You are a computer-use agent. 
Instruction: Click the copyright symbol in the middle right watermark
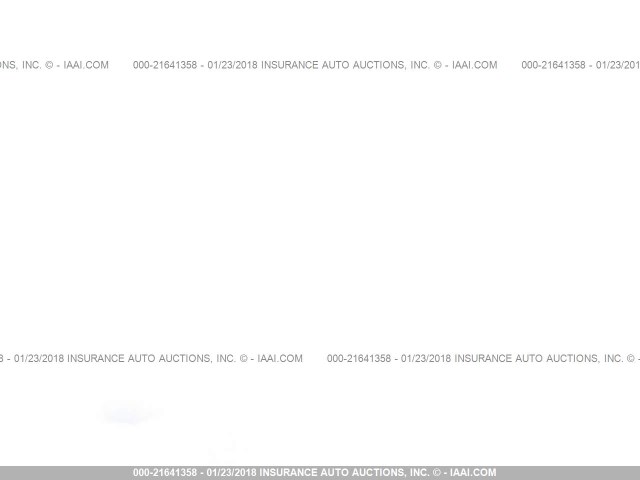coord(630,358)
